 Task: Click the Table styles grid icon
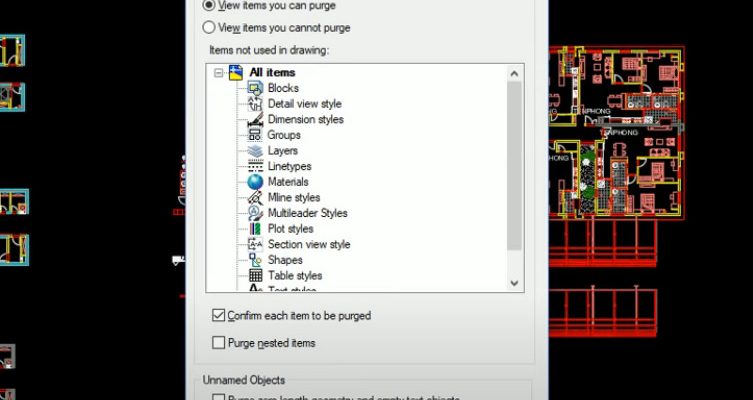pos(255,276)
